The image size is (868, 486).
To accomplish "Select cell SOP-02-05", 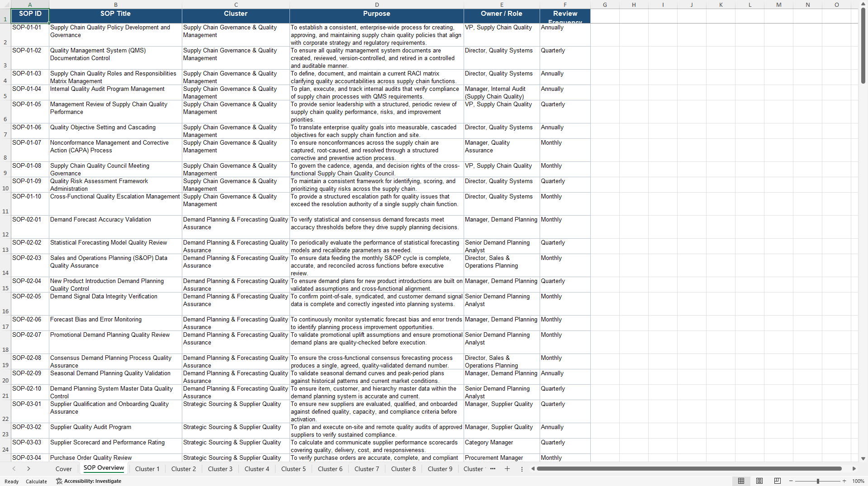I will (30, 304).
